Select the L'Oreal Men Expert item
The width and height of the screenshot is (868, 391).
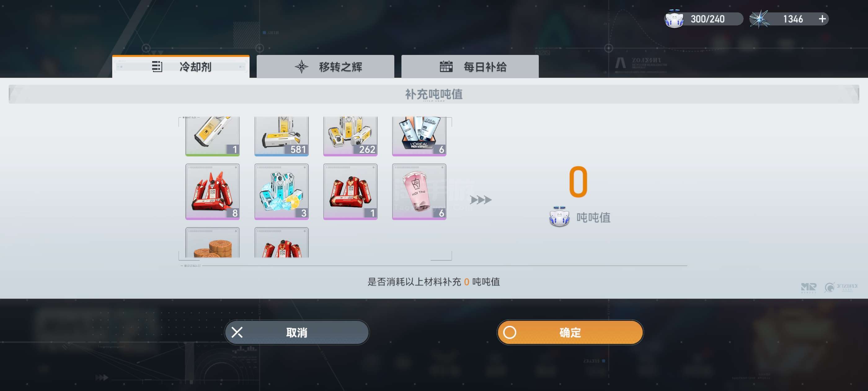tap(419, 136)
